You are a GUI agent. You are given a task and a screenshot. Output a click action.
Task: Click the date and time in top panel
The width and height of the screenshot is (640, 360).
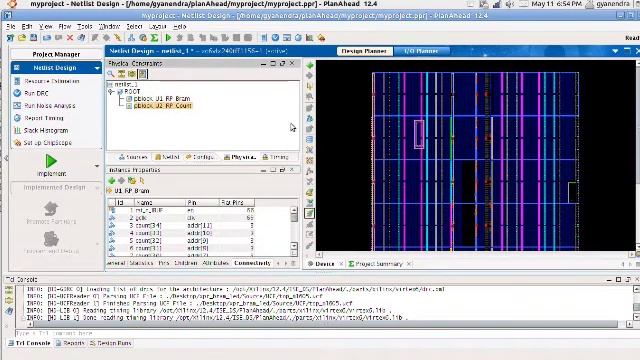[x=556, y=4]
